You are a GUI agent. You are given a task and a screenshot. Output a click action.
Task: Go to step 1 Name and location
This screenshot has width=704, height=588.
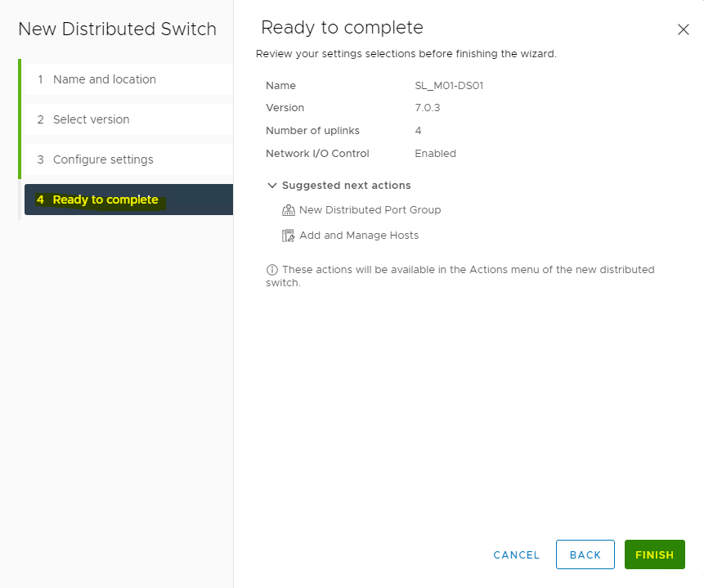[128, 79]
